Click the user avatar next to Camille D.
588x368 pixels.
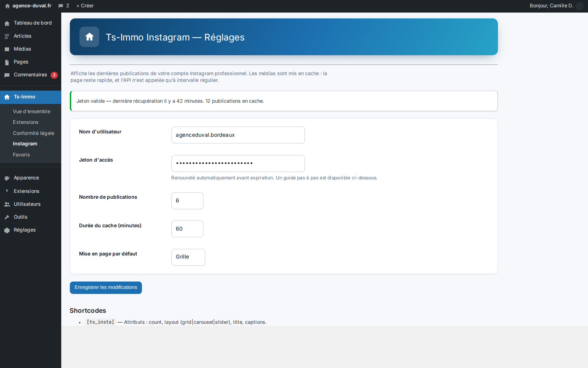pyautogui.click(x=579, y=6)
